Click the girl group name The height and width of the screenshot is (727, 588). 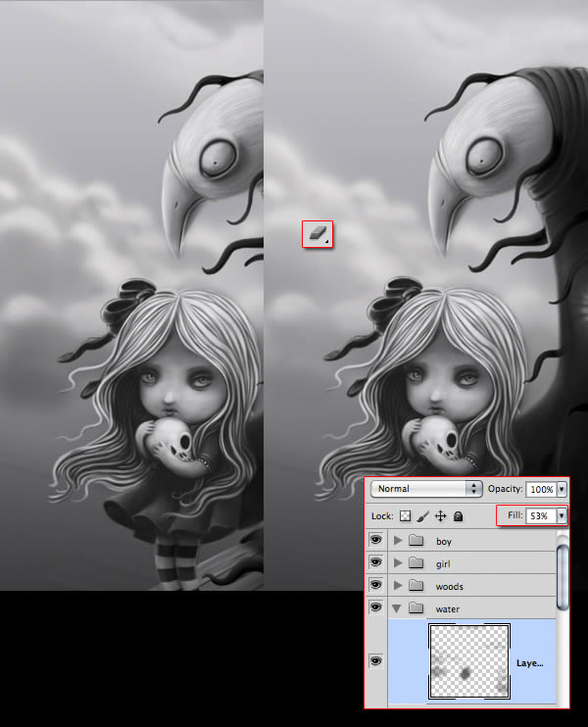[x=443, y=564]
